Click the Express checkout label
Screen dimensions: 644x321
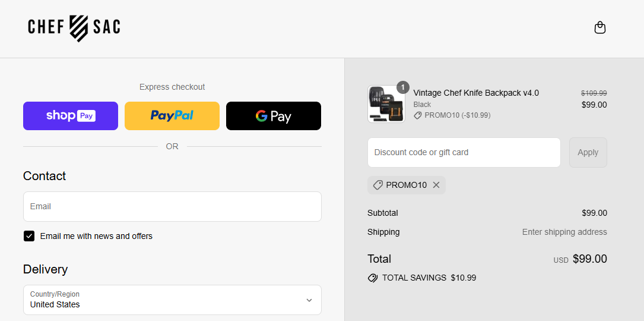click(x=172, y=87)
